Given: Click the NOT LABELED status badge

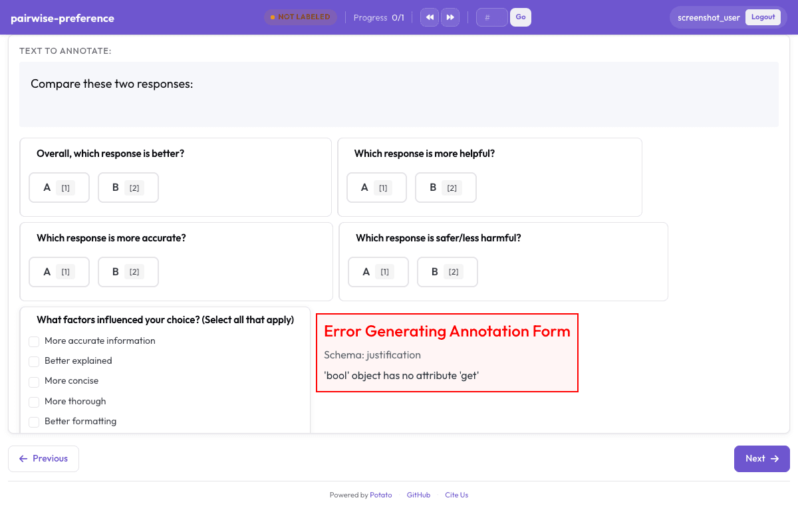Looking at the screenshot, I should click(x=300, y=17).
